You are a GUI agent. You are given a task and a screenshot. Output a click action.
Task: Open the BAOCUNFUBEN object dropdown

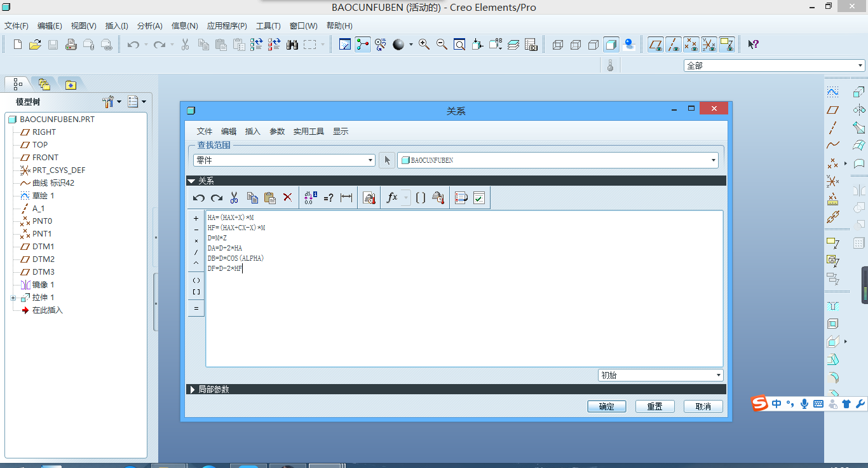[x=558, y=160]
